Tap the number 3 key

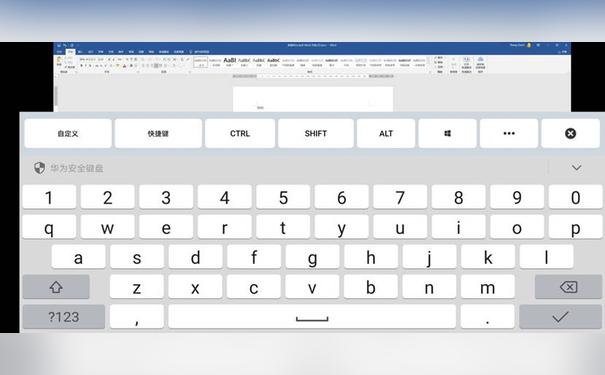coord(166,197)
